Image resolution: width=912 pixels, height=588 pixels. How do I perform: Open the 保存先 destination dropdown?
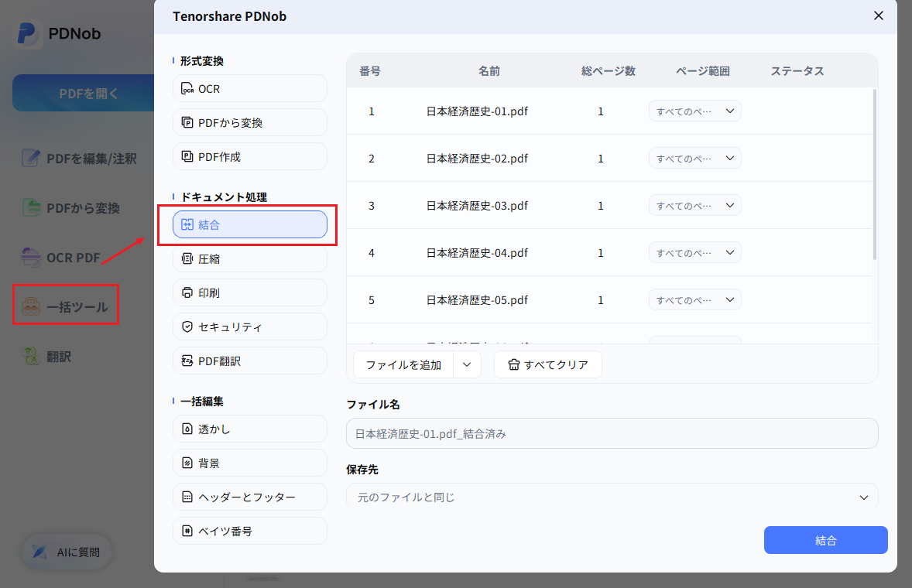coord(612,497)
